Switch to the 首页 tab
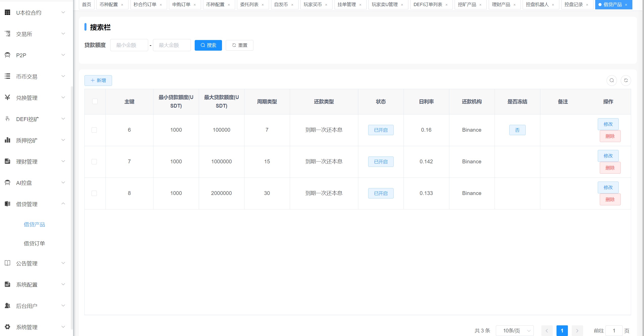644x336 pixels. 87,5
